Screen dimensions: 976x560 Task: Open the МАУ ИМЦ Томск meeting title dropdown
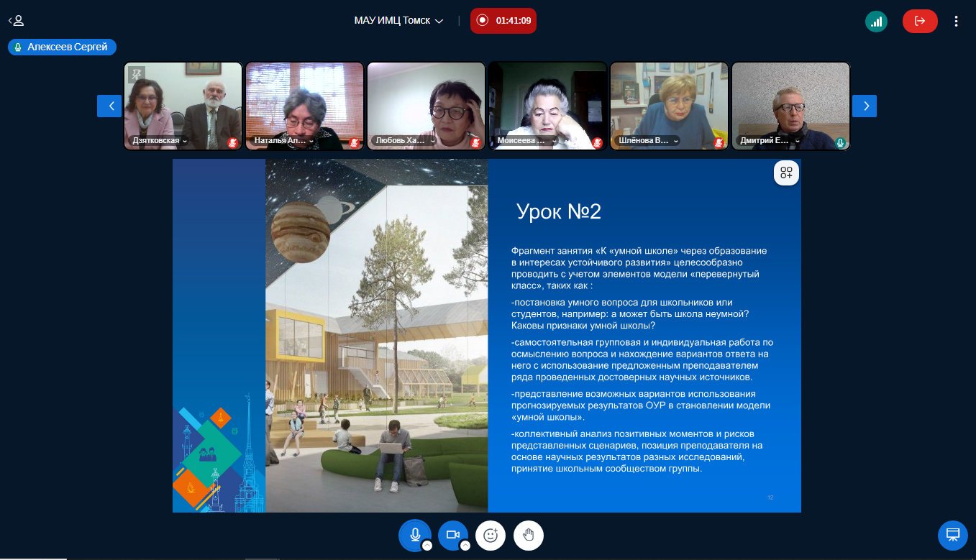pyautogui.click(x=399, y=21)
